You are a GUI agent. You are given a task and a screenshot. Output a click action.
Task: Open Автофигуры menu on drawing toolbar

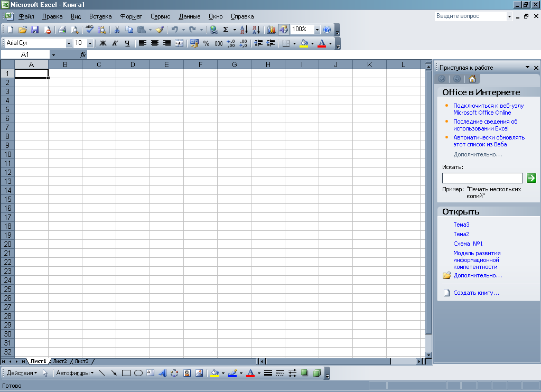coord(75,373)
